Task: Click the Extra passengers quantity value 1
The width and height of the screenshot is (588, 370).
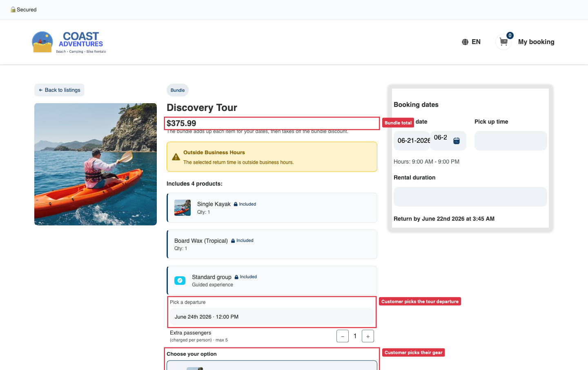Action: point(355,336)
